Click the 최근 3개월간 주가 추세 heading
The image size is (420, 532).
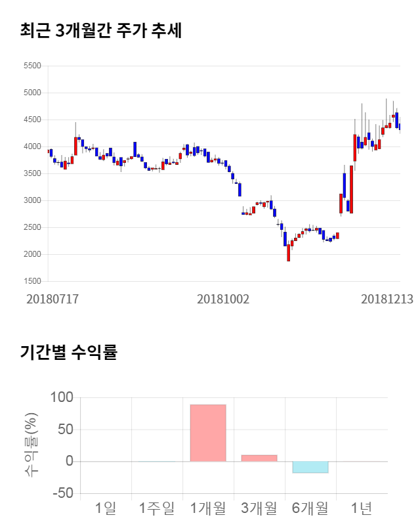pos(100,31)
